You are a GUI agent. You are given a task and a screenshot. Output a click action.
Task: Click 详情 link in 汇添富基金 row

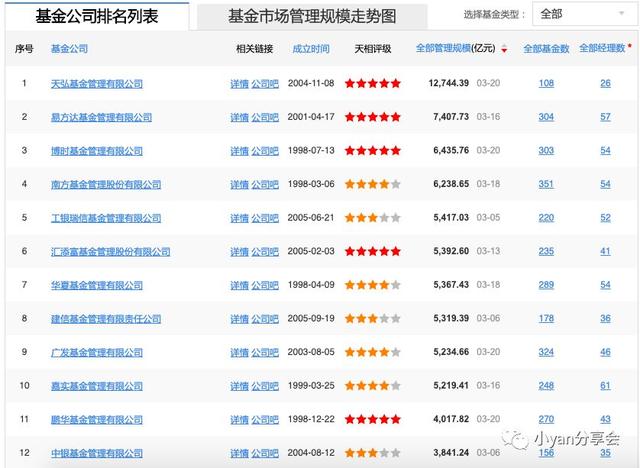[240, 252]
